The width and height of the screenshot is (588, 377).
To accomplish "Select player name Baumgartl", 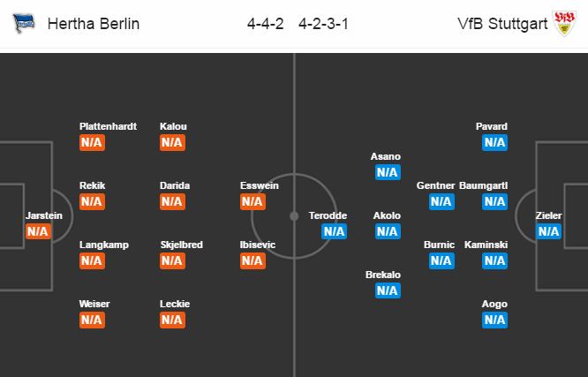I will 483,185.
